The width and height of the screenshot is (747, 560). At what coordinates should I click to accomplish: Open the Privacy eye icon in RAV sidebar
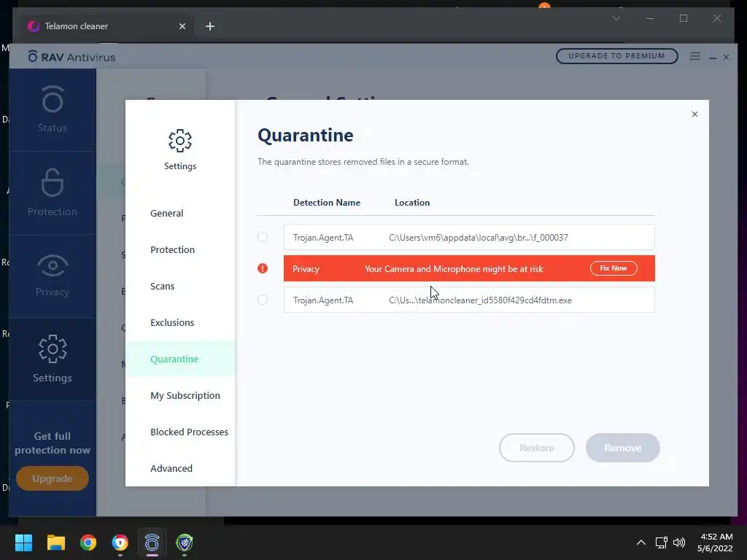tap(53, 265)
